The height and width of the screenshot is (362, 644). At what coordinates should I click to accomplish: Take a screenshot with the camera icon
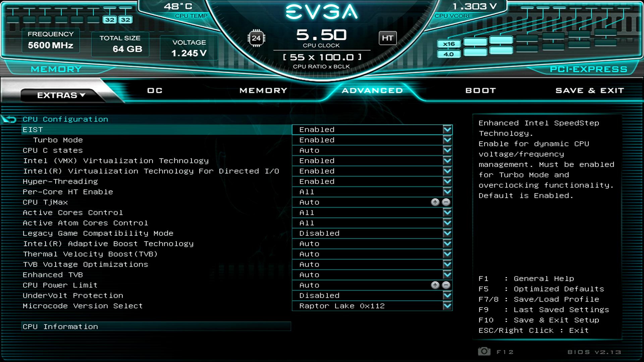(484, 351)
